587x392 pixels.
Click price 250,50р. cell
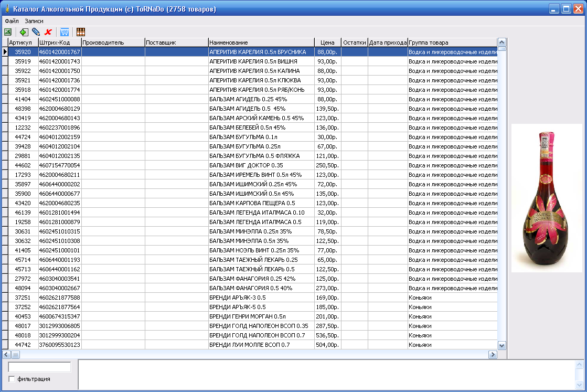coord(327,165)
